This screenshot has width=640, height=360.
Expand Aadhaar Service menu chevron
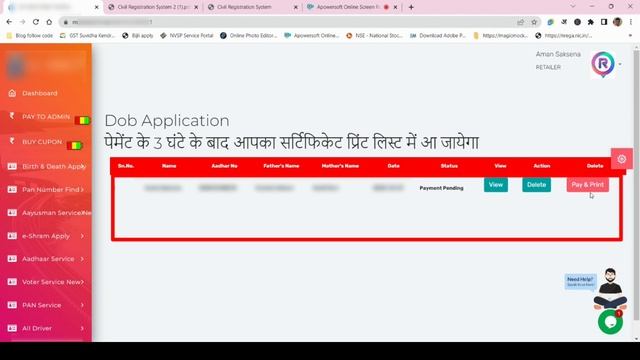tap(82, 259)
